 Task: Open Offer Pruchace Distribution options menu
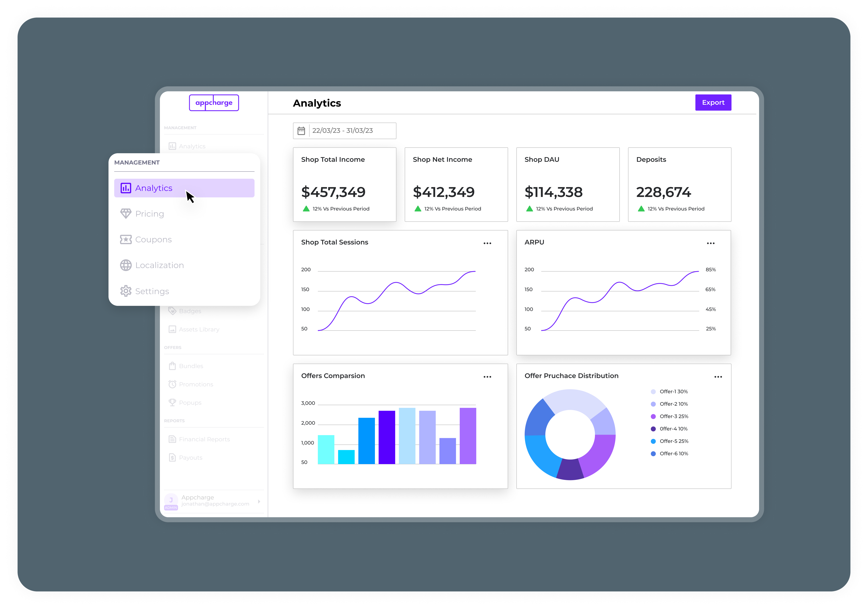(718, 377)
